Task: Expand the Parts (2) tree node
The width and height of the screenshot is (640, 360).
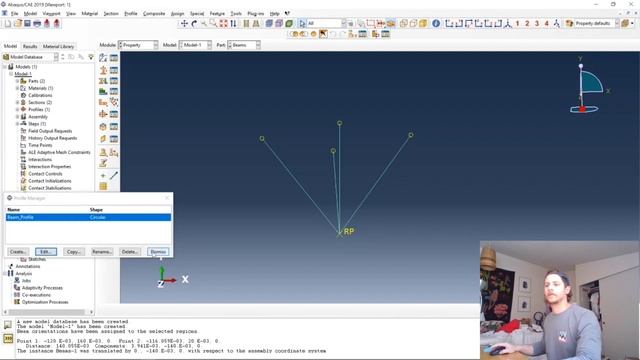Action: pos(17,81)
